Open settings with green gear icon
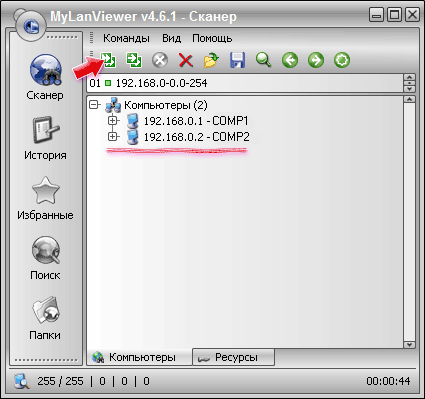The width and height of the screenshot is (425, 399). pyautogui.click(x=342, y=61)
